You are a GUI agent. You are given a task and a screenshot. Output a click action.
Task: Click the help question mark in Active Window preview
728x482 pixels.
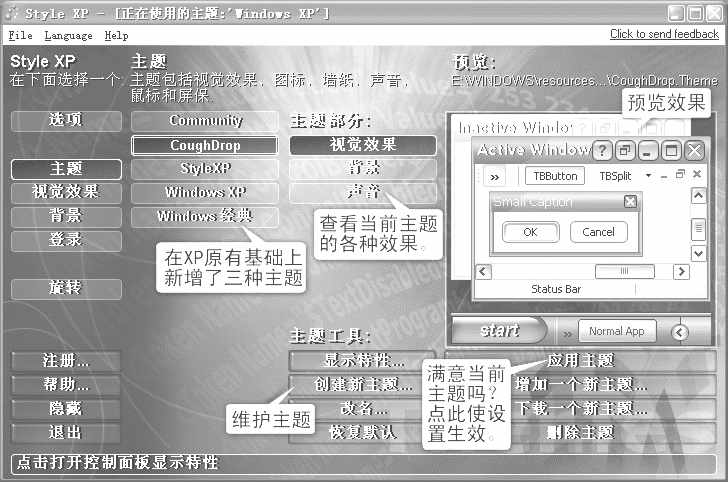click(602, 150)
